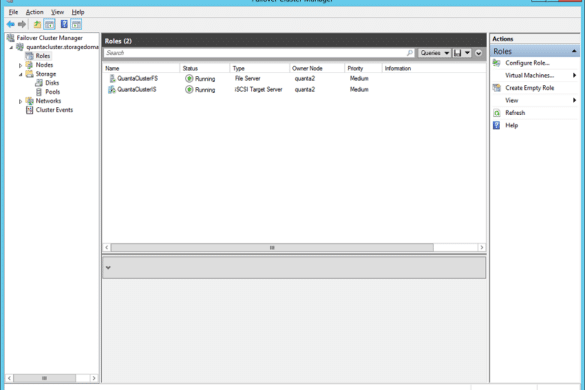Click the Forward arrow toolbar icon
This screenshot has width=585, height=390.
(x=22, y=25)
